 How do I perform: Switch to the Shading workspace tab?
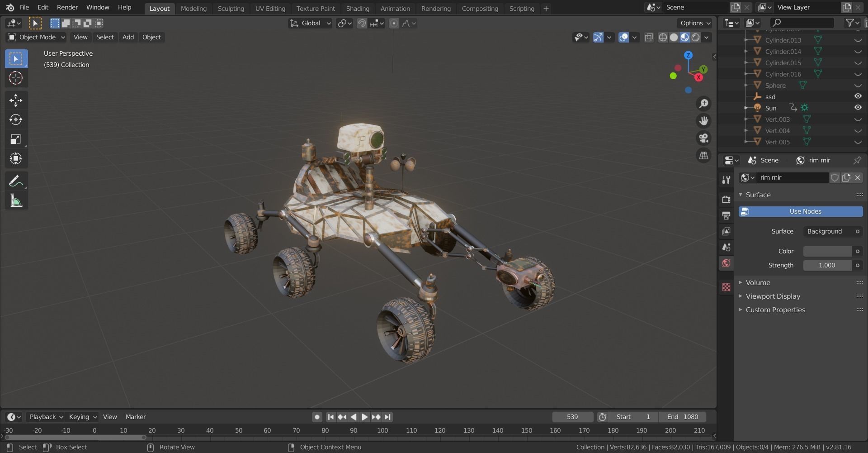point(358,8)
